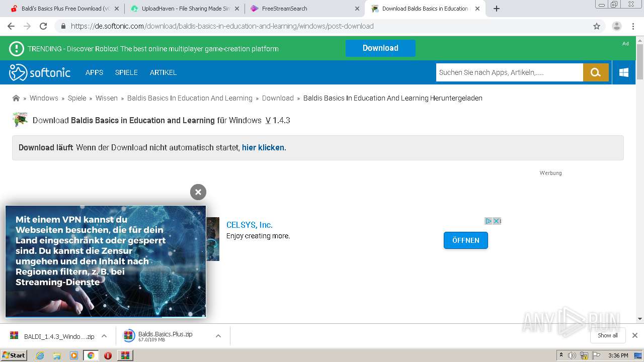Show hidden system tray icons

click(x=561, y=355)
